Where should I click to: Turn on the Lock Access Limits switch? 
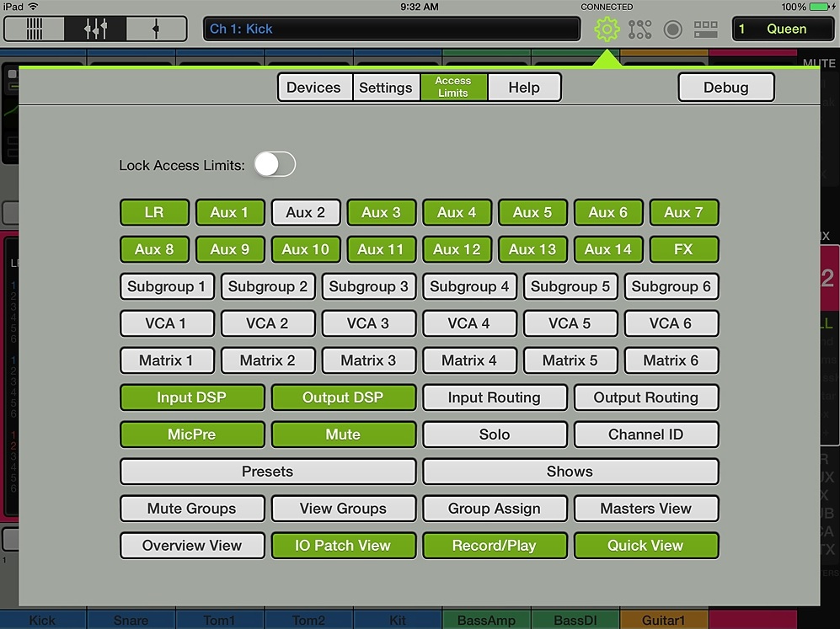(x=275, y=164)
